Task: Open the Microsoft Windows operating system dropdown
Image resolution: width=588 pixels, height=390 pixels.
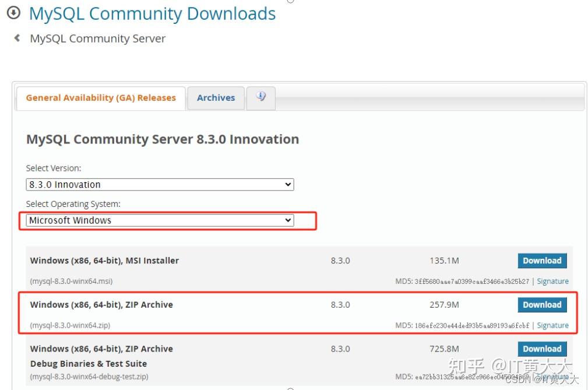Action: click(x=160, y=220)
